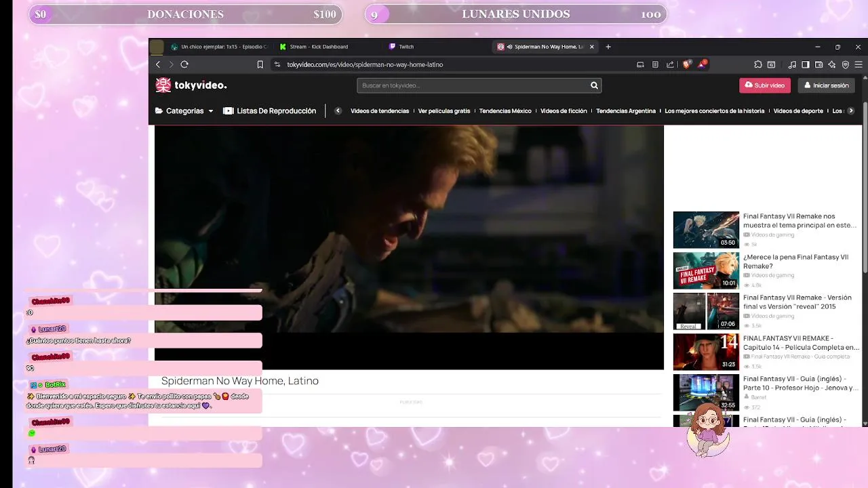Click the tokyvideo logo

tap(191, 85)
